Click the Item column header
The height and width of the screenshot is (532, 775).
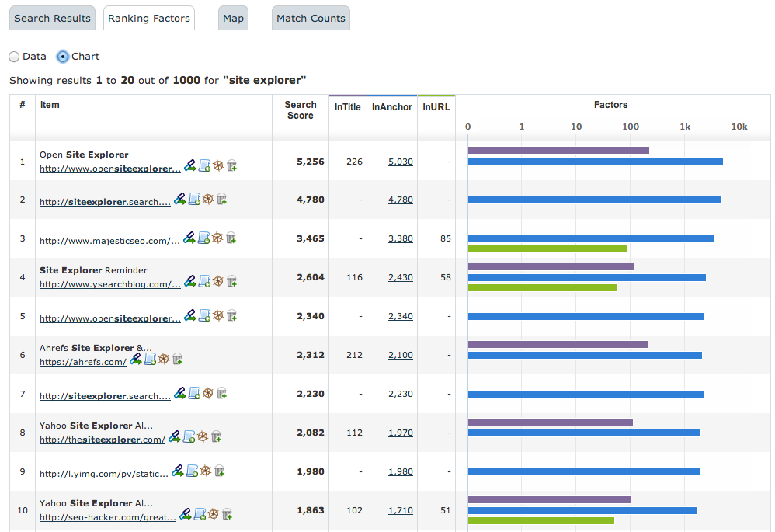[50, 105]
